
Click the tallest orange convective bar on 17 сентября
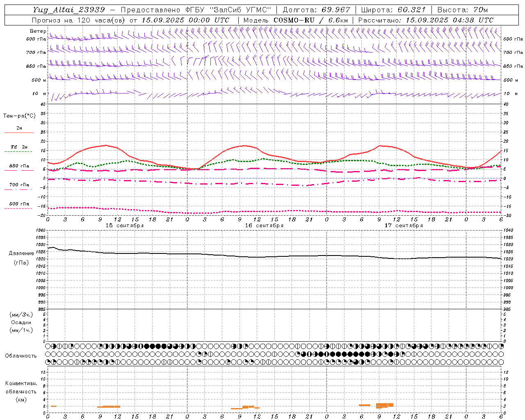click(x=385, y=406)
